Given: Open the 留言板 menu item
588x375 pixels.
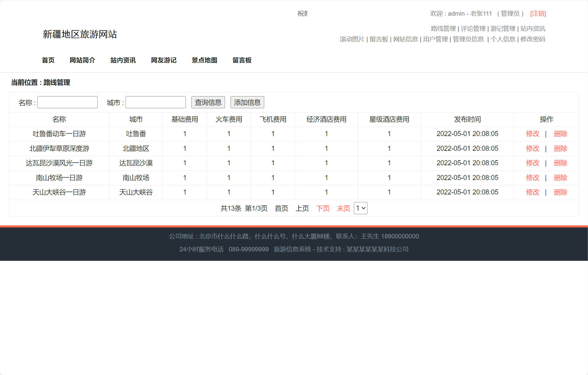Looking at the screenshot, I should point(242,60).
